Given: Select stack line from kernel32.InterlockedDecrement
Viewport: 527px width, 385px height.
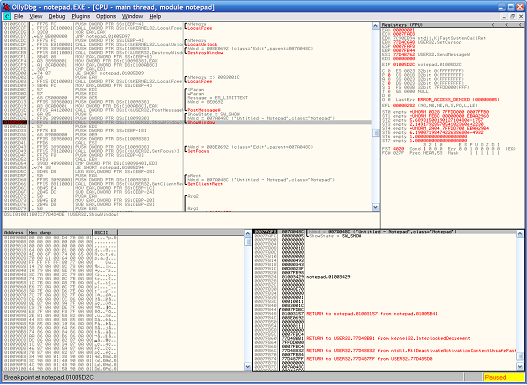Looking at the screenshot, I should point(388,338).
